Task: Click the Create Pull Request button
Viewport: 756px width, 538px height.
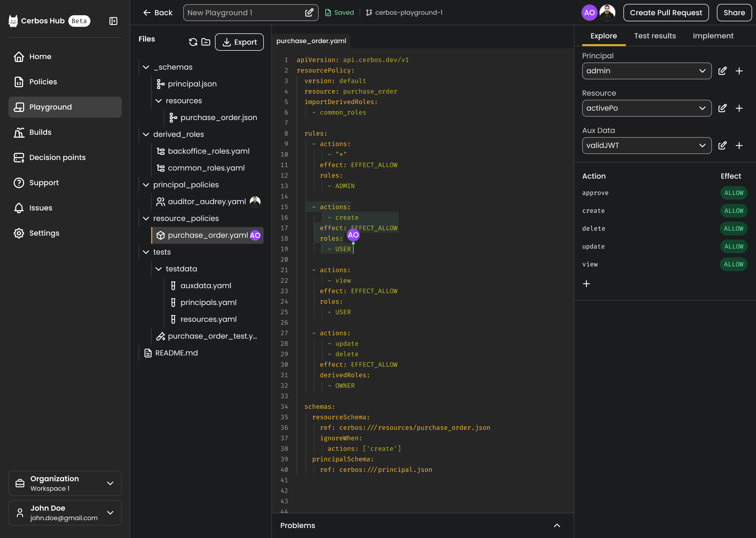Action: [666, 13]
